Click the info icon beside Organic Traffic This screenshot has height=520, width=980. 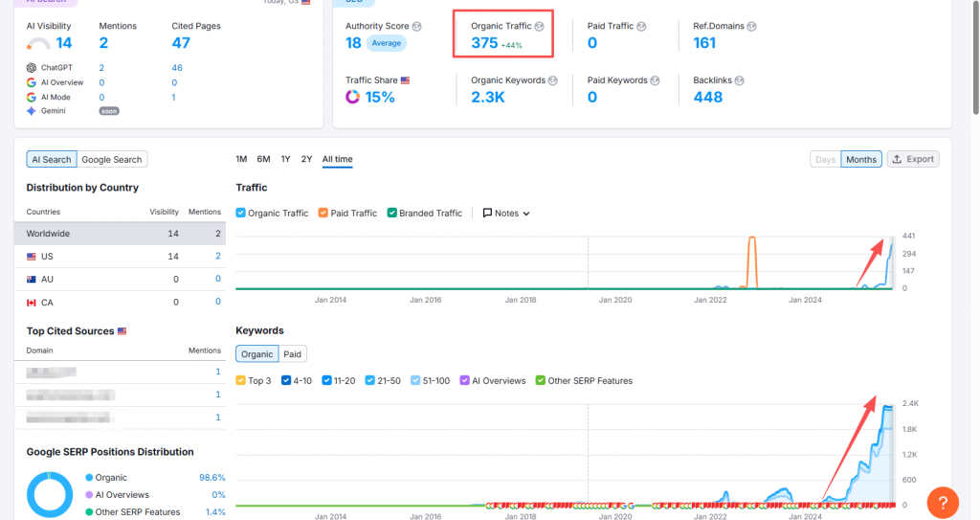coord(540,26)
